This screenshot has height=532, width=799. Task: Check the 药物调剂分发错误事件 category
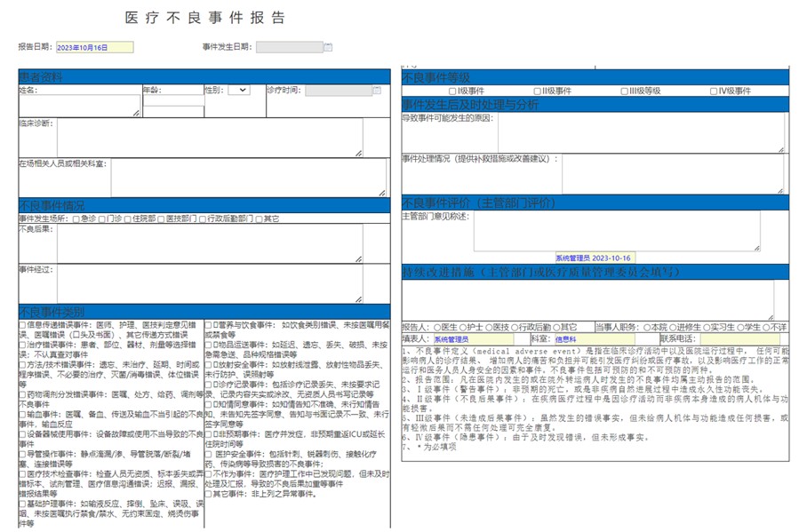pyautogui.click(x=22, y=394)
